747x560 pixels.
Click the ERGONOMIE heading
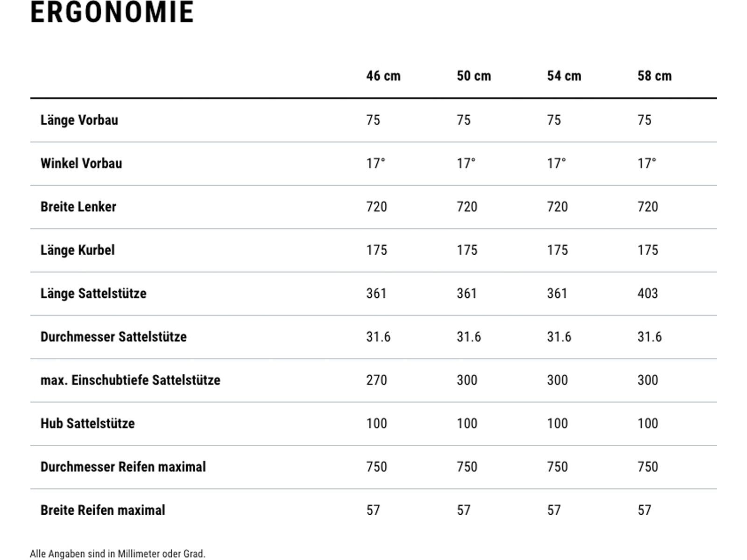click(112, 13)
